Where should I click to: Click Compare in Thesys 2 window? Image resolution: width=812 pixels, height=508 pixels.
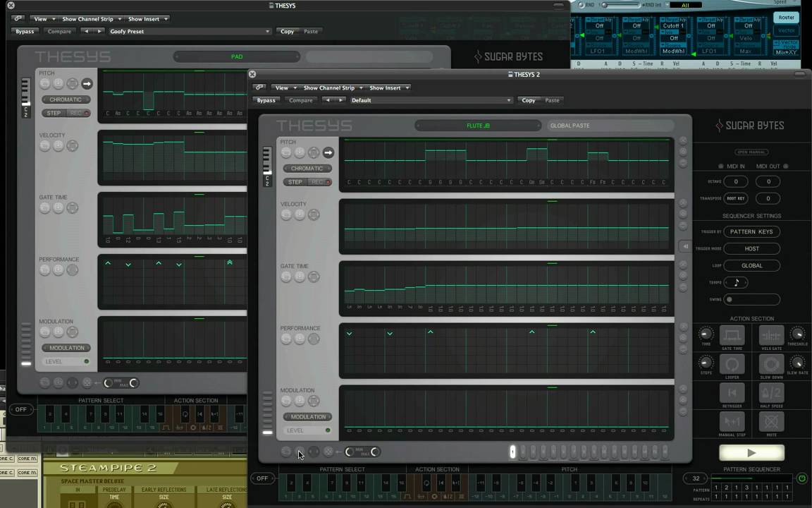tap(301, 101)
